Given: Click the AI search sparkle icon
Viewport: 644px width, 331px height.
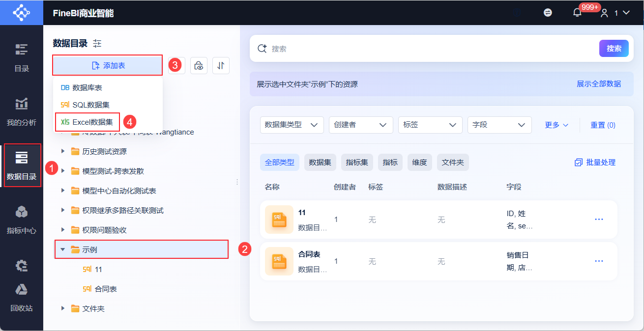Looking at the screenshot, I should click(262, 49).
